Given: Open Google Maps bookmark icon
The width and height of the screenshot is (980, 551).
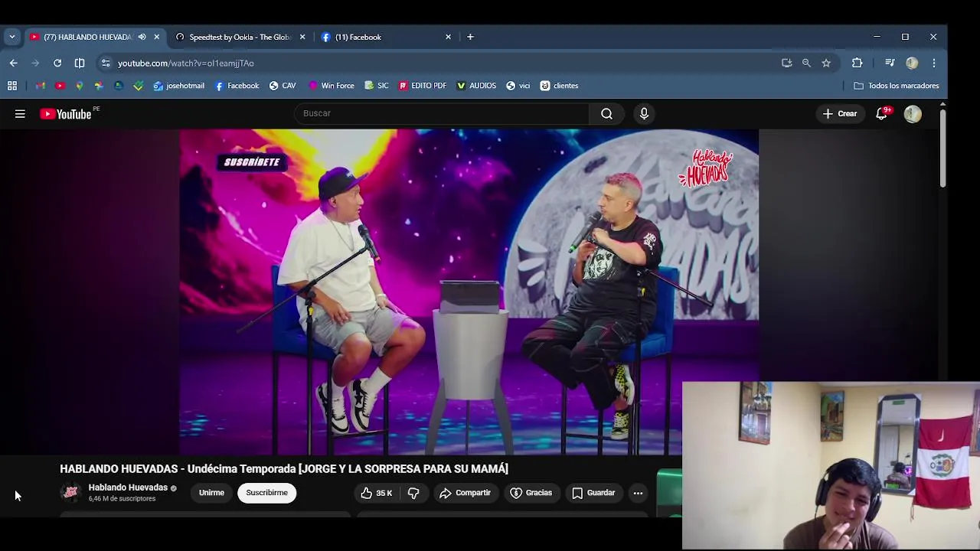Looking at the screenshot, I should [x=79, y=86].
